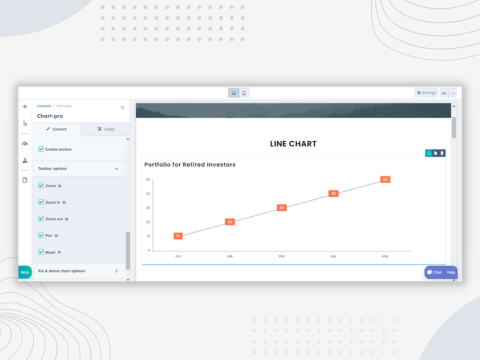This screenshot has width=480, height=360.
Task: Select mobile preview view icon
Action: coord(244,93)
